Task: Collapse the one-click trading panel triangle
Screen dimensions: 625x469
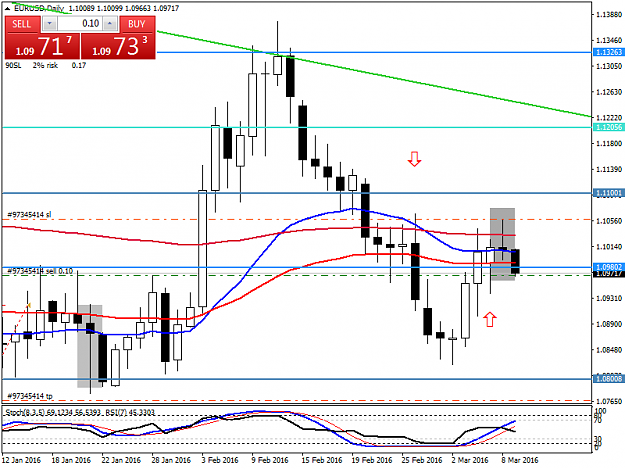Action: click(8, 8)
